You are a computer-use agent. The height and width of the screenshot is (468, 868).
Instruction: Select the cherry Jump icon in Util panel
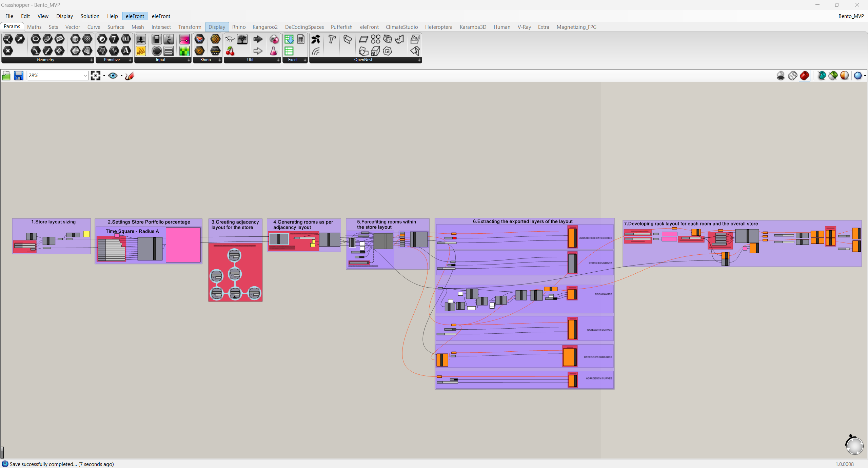pyautogui.click(x=230, y=51)
